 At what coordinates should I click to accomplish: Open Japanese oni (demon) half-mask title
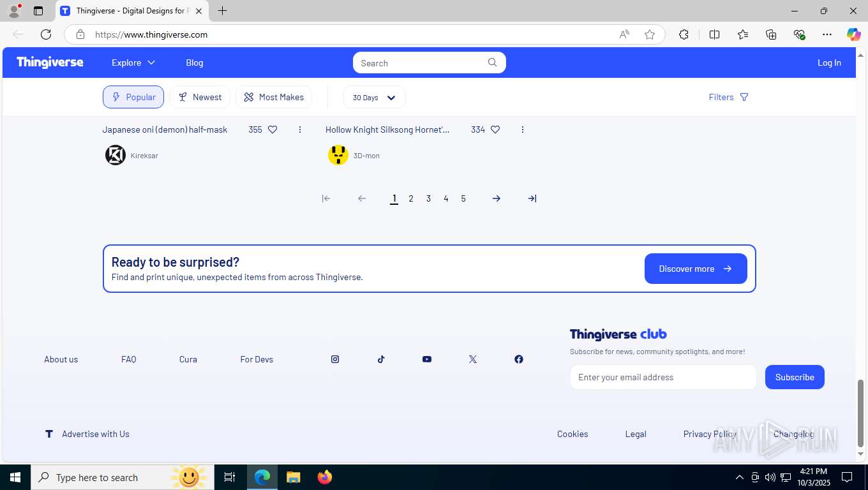click(165, 130)
